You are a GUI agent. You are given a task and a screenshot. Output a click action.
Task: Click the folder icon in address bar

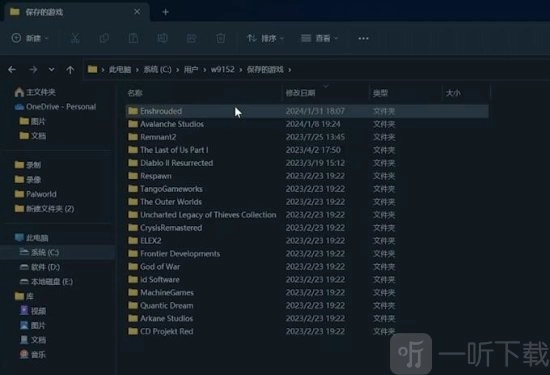click(93, 69)
